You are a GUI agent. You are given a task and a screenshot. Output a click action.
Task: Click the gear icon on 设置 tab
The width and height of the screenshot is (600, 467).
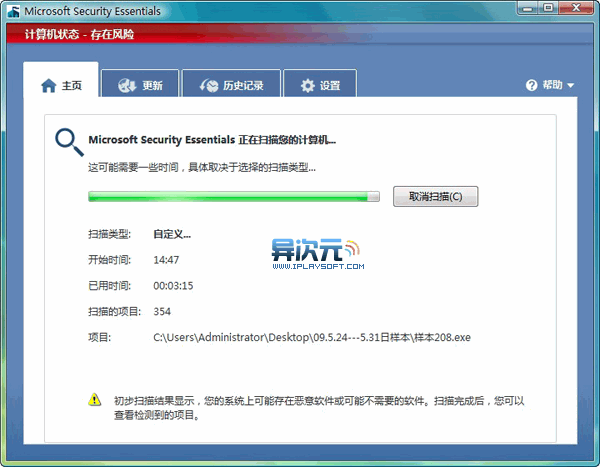[x=308, y=85]
